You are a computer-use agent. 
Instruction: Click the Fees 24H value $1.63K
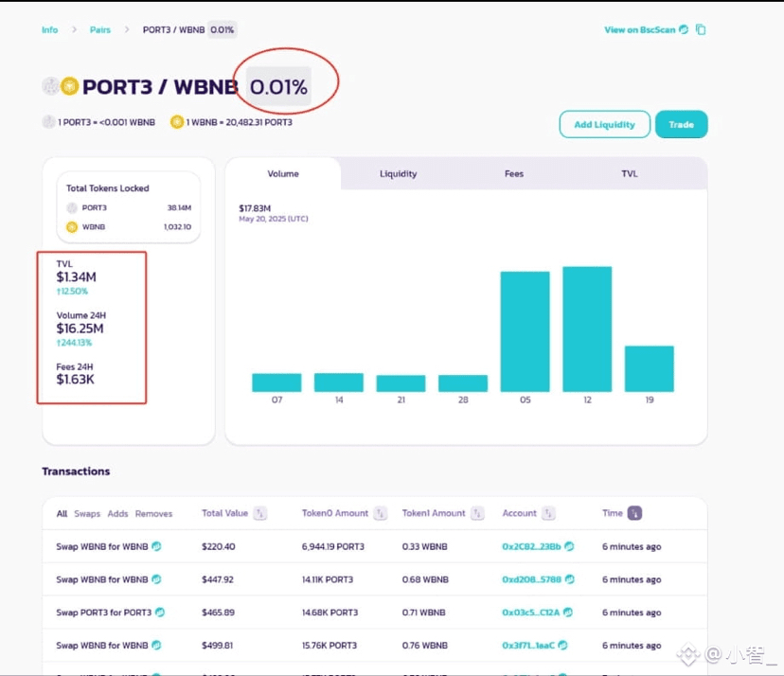[x=75, y=380]
